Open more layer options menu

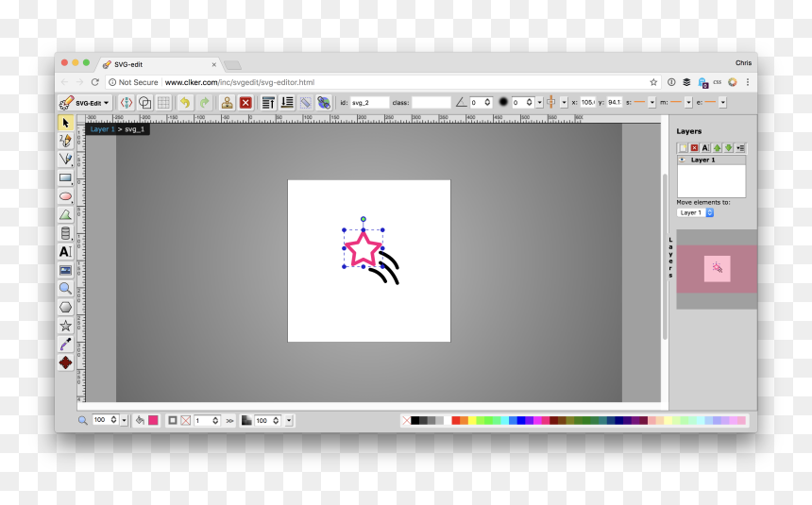(740, 148)
